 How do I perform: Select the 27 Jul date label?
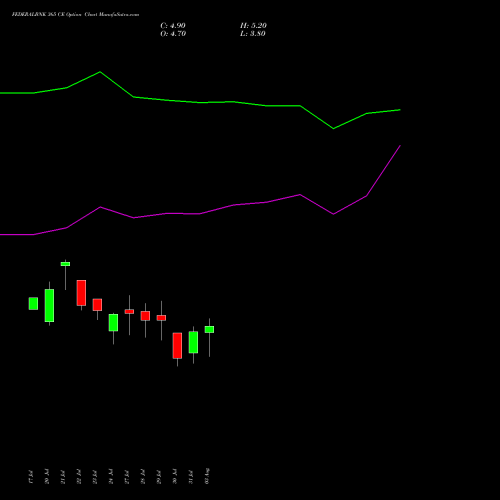[x=127, y=477]
